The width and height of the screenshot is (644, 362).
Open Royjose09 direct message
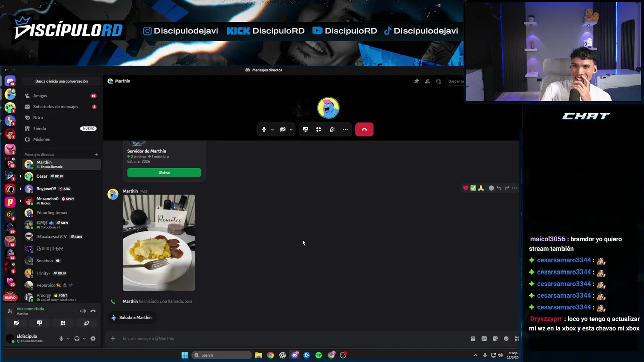(61, 189)
